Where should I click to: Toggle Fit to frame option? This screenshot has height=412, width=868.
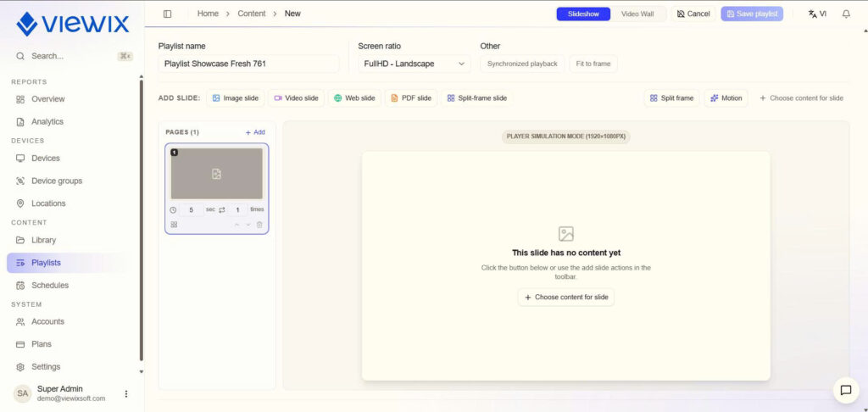tap(593, 64)
